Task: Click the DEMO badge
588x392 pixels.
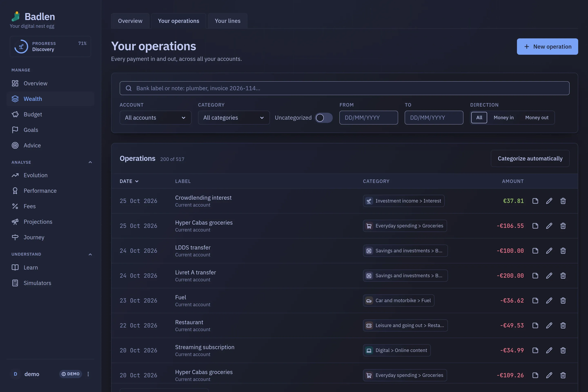Action: 70,374
